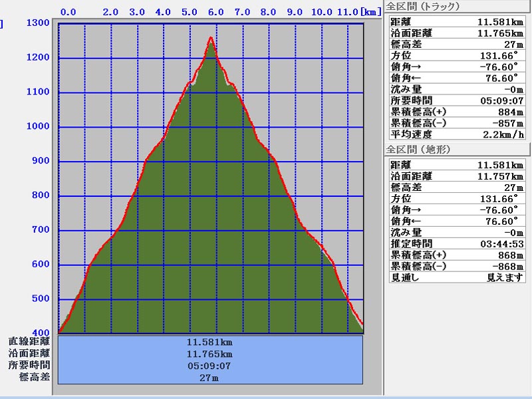The width and height of the screenshot is (532, 399).
Task: Click the 868m 累積標高(+) terrain value
Action: [x=509, y=255]
